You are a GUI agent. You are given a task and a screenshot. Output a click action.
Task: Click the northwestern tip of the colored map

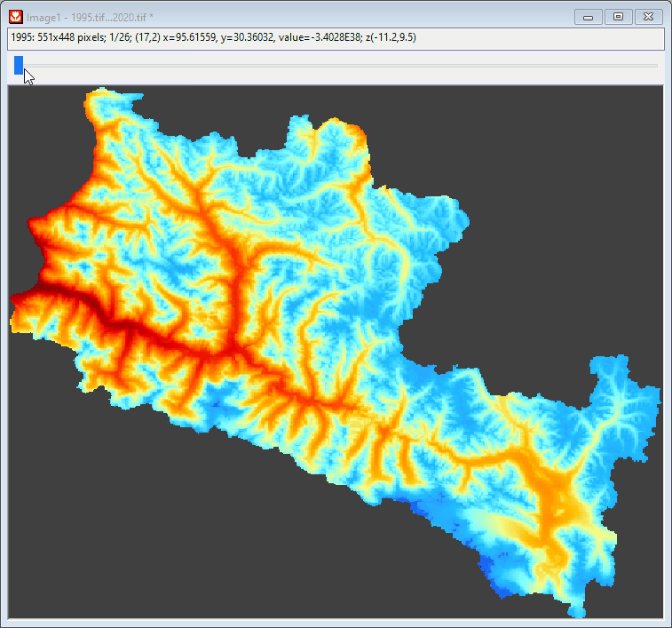[89, 94]
